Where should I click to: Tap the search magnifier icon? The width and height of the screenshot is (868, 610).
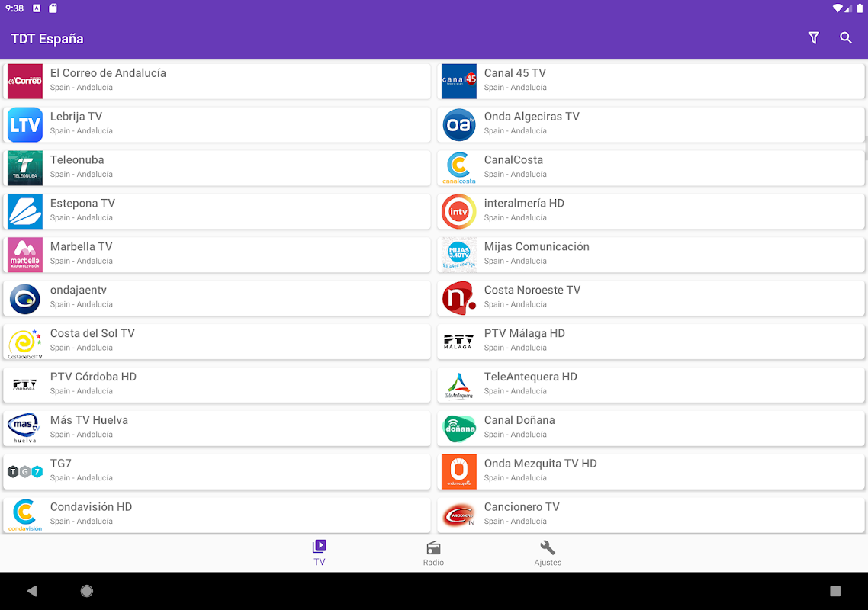(x=845, y=37)
